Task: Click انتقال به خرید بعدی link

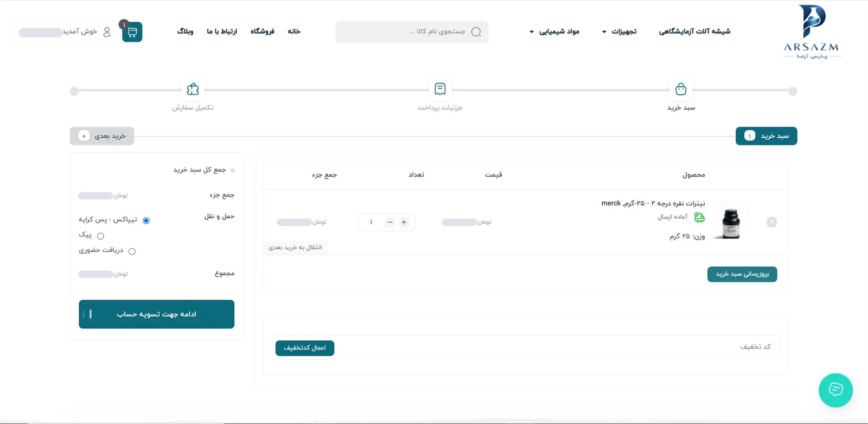Action: tap(295, 248)
